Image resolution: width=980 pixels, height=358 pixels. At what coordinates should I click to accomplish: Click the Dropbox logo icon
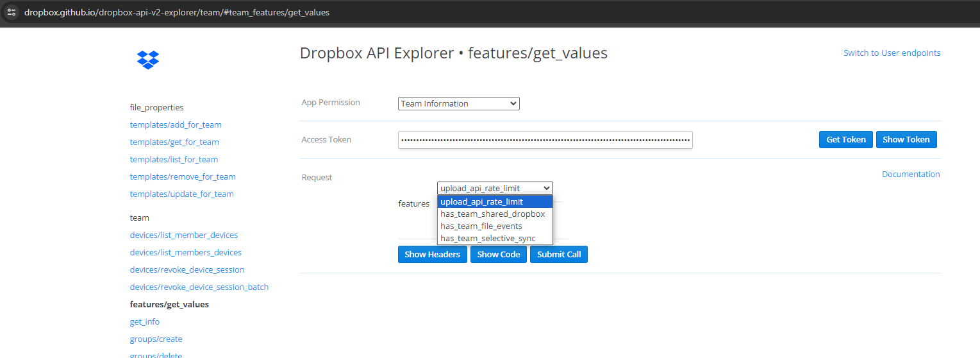coord(148,60)
